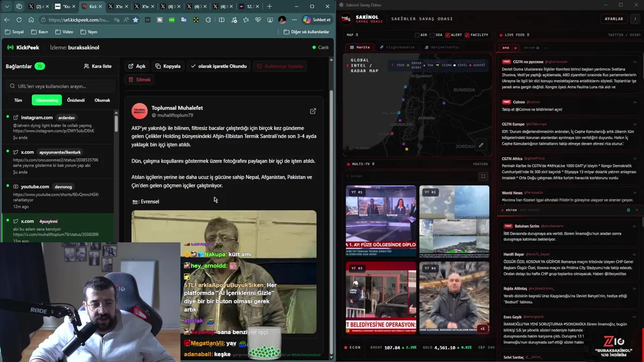Click the Açık open link button
The height and width of the screenshot is (362, 644).
[x=137, y=66]
